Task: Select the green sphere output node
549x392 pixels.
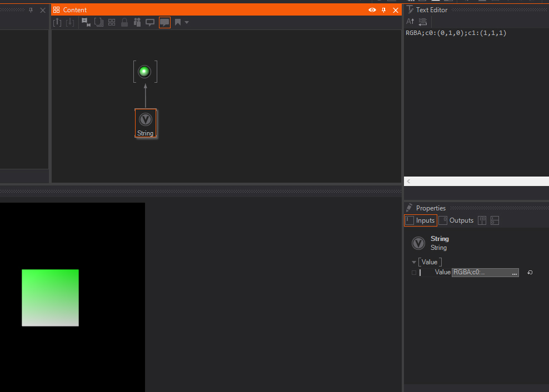Action: pyautogui.click(x=144, y=72)
